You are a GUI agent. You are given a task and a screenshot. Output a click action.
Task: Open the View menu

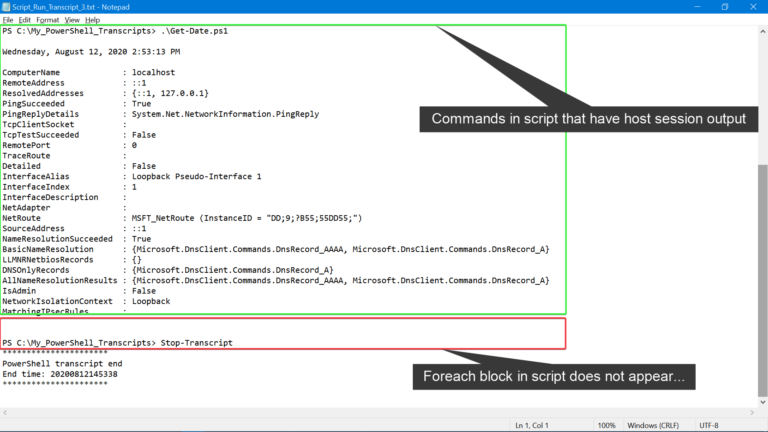72,20
